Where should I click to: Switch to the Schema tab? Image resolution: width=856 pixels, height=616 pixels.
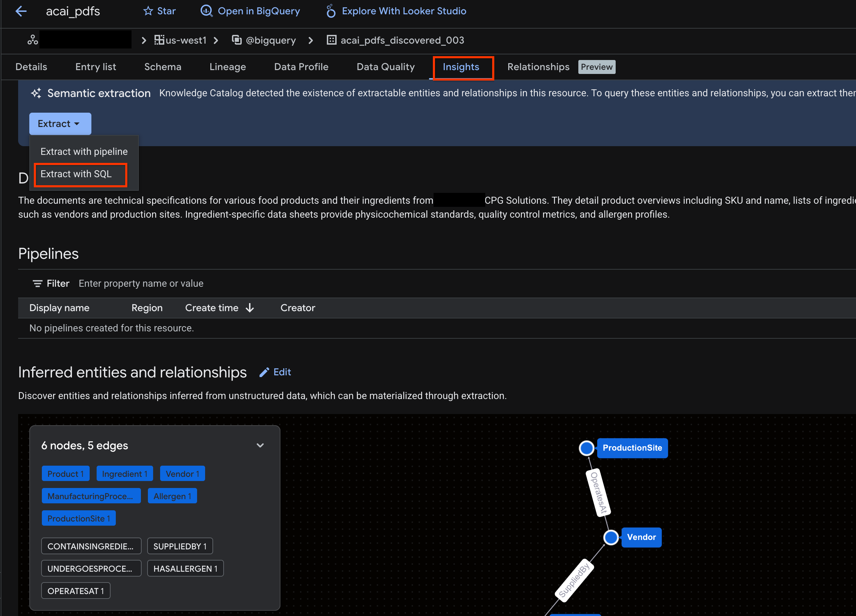[163, 66]
